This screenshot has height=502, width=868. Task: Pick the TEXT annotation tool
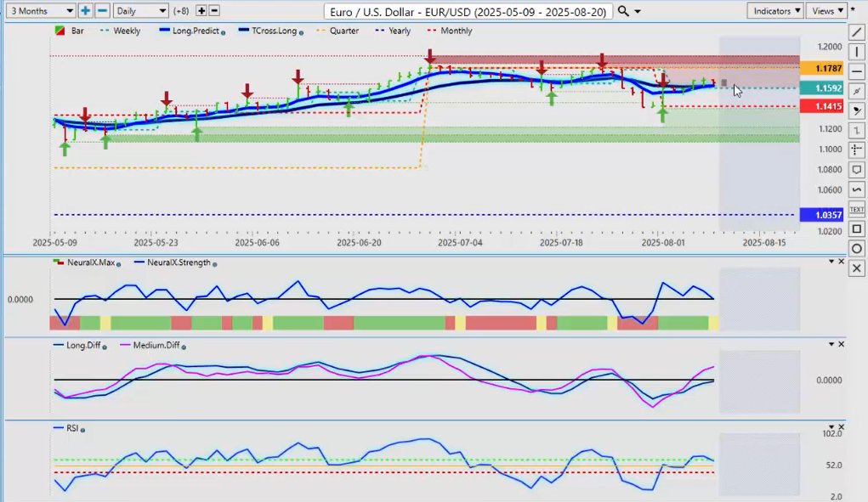pyautogui.click(x=857, y=209)
